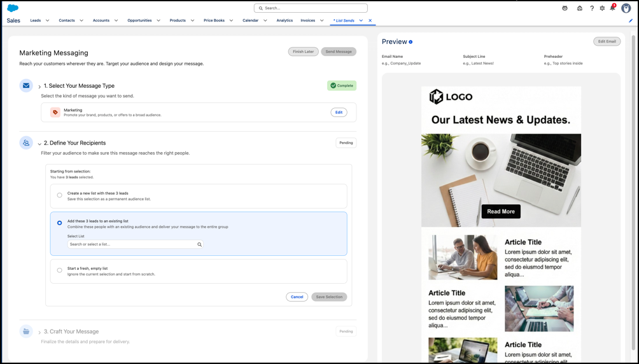This screenshot has height=364, width=639.
Task: Open the Accounts tab dropdown arrow
Action: pos(116,20)
